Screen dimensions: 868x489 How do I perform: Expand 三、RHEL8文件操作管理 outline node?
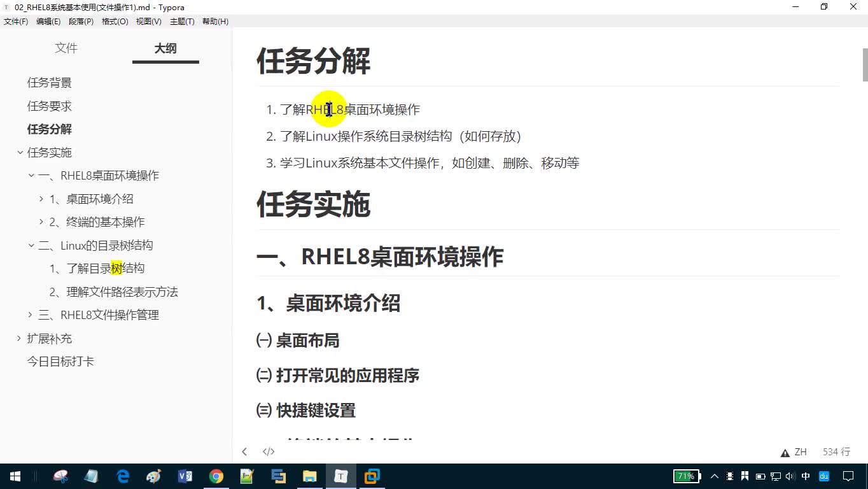[31, 315]
